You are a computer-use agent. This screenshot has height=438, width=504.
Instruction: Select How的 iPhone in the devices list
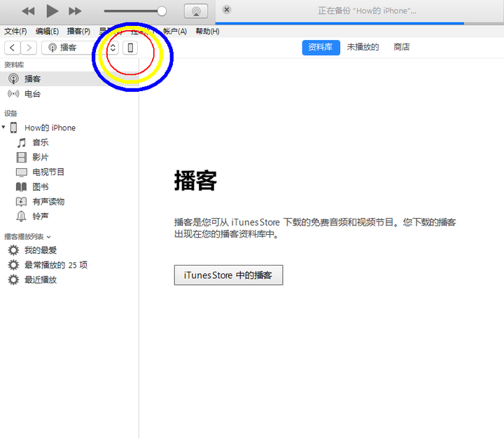(69, 128)
